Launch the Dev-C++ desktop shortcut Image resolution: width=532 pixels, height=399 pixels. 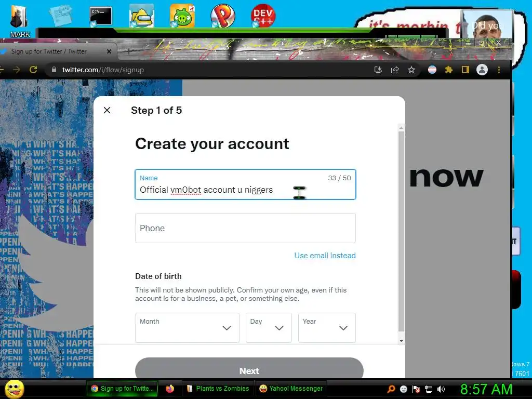click(263, 16)
